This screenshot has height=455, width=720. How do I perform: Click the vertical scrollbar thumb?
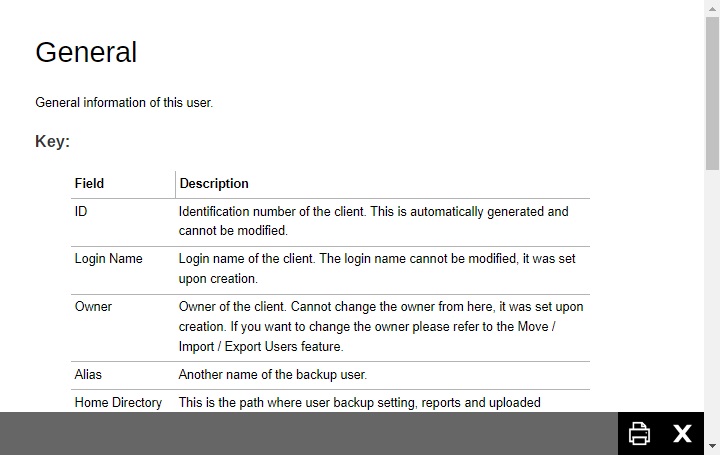pyautogui.click(x=712, y=92)
